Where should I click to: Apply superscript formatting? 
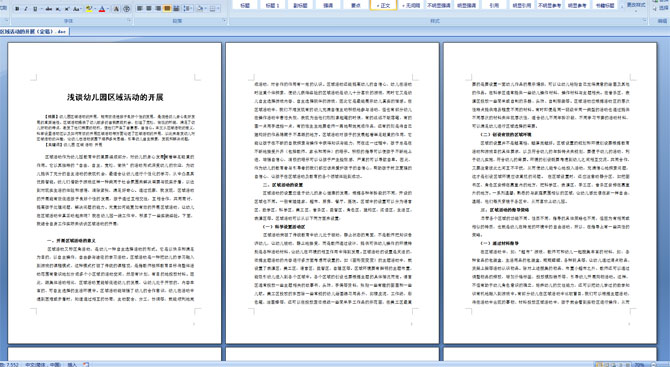pyautogui.click(x=67, y=9)
